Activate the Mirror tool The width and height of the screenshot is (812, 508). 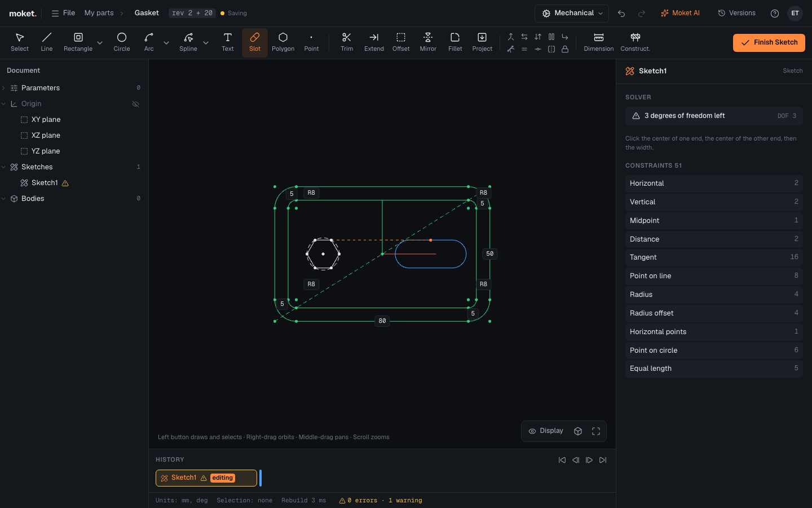click(x=428, y=42)
